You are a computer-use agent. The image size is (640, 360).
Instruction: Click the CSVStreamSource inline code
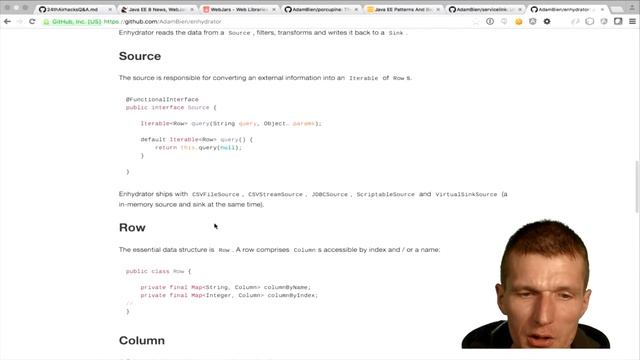pyautogui.click(x=275, y=194)
